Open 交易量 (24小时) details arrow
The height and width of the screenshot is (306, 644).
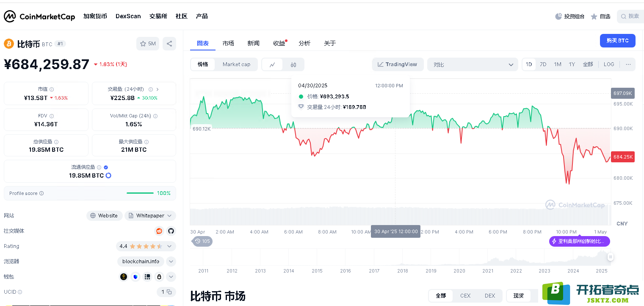[x=158, y=89]
